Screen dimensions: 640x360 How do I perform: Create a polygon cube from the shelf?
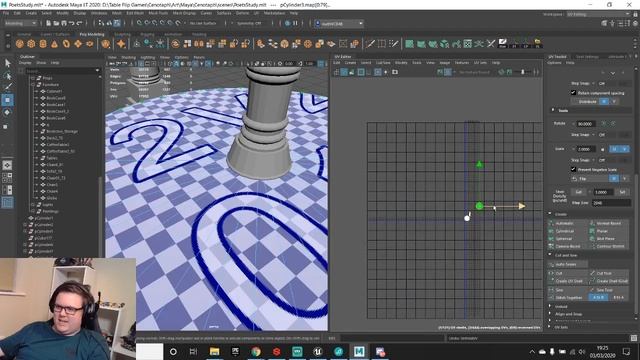[31, 44]
